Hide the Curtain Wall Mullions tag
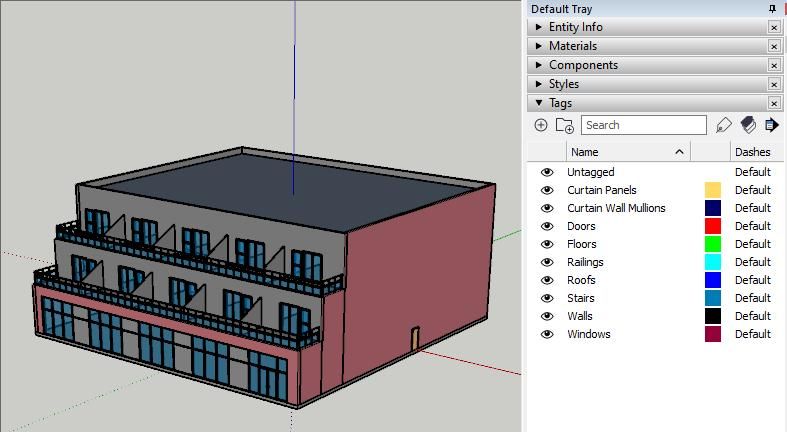Image resolution: width=787 pixels, height=432 pixels. pyautogui.click(x=547, y=208)
